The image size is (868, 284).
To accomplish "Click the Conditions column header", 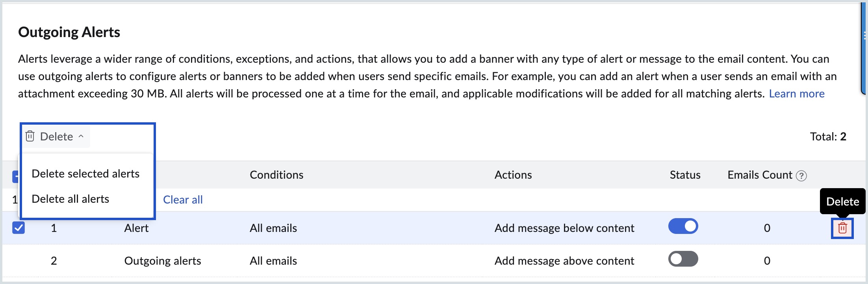I will pos(276,175).
